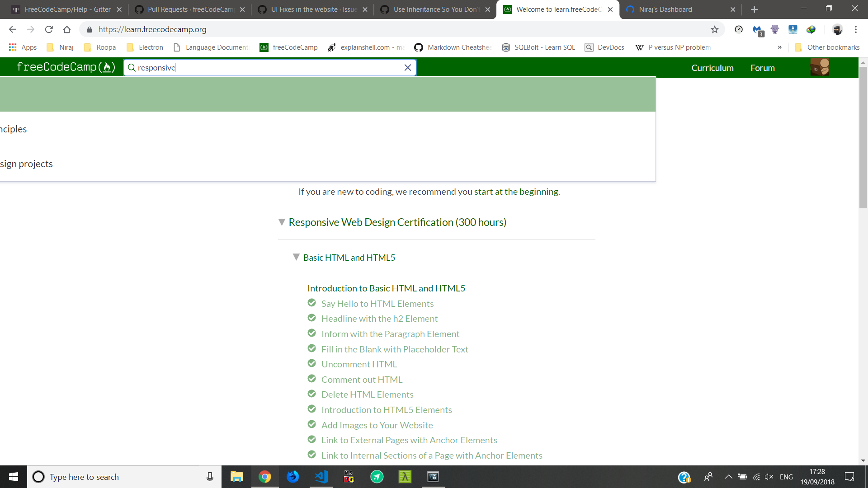Click the user avatar in the navbar
This screenshot has width=868, height=488.
820,67
